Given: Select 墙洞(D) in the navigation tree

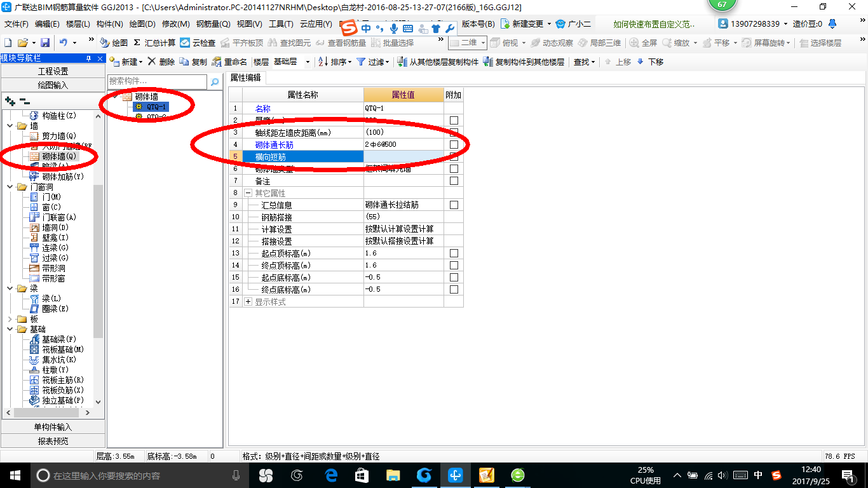Looking at the screenshot, I should [55, 227].
